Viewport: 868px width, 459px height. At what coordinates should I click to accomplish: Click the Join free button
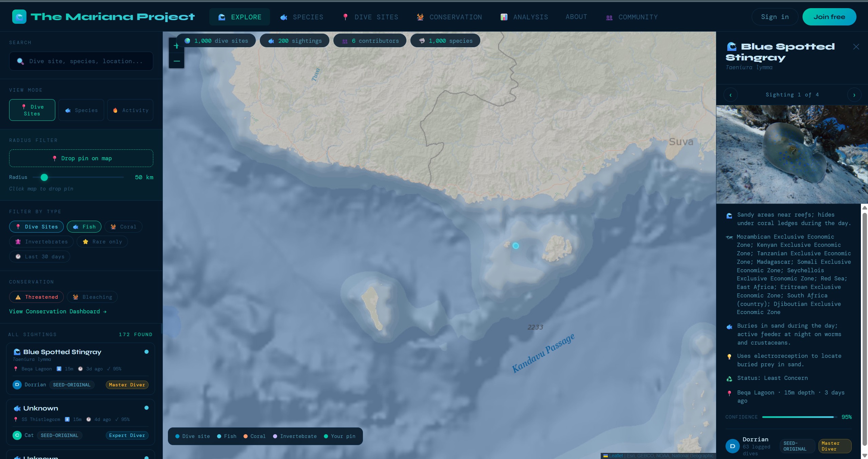tap(829, 17)
